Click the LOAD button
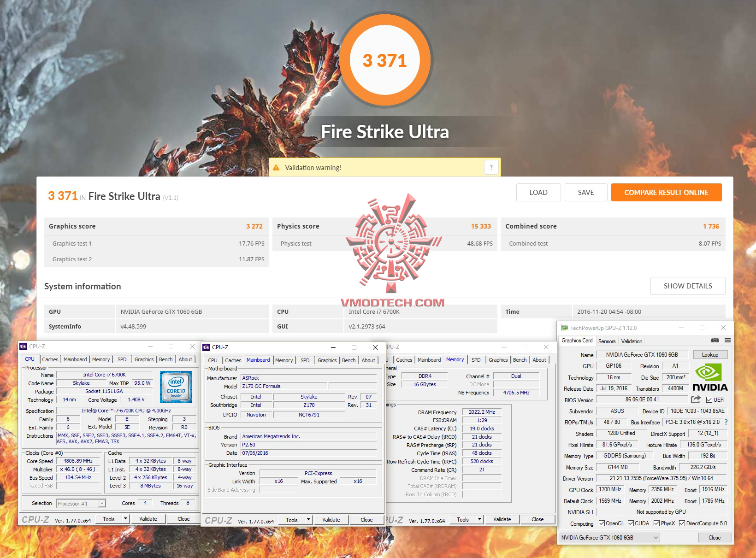The width and height of the screenshot is (756, 558). pos(538,193)
